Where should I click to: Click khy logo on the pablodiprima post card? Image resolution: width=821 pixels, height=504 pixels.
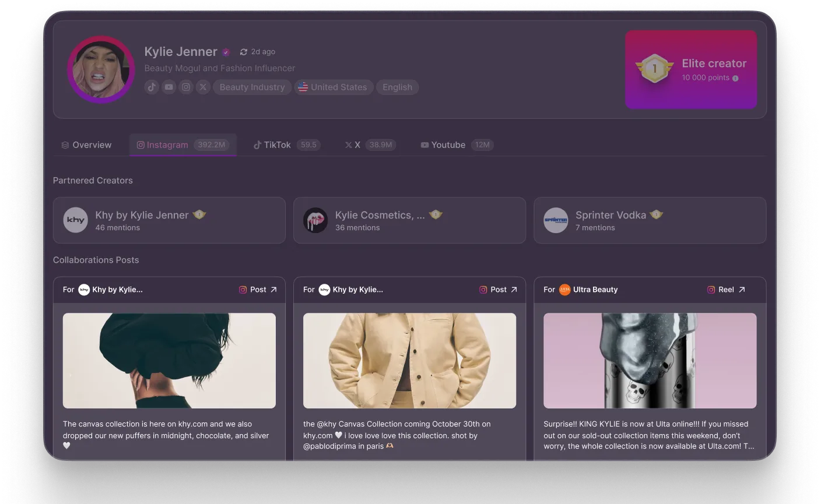point(324,290)
